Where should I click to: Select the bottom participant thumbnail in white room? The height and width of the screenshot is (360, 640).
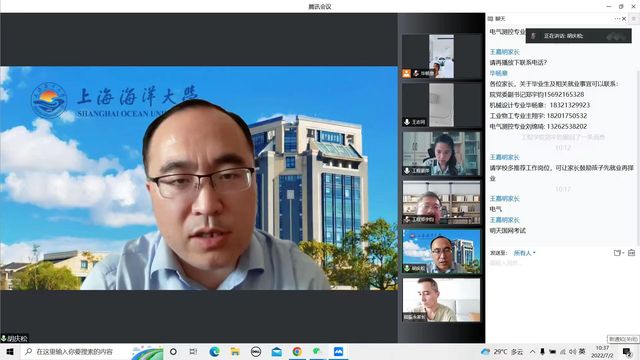pyautogui.click(x=441, y=300)
